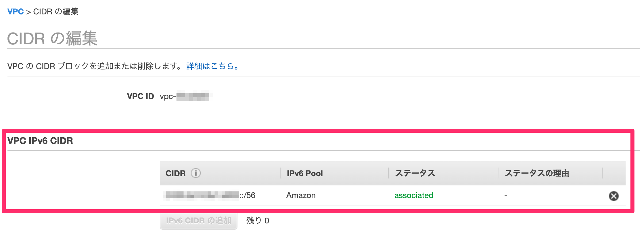Click the VPC ID label
644x247 pixels.
140,96
